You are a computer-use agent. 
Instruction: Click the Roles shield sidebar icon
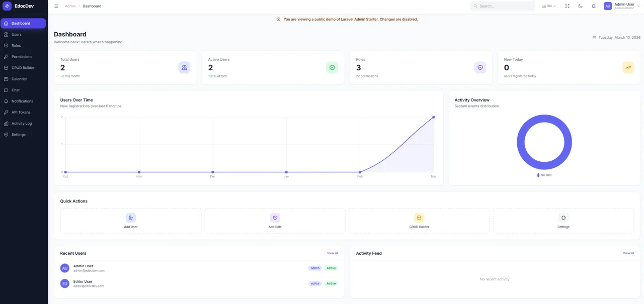click(6, 45)
